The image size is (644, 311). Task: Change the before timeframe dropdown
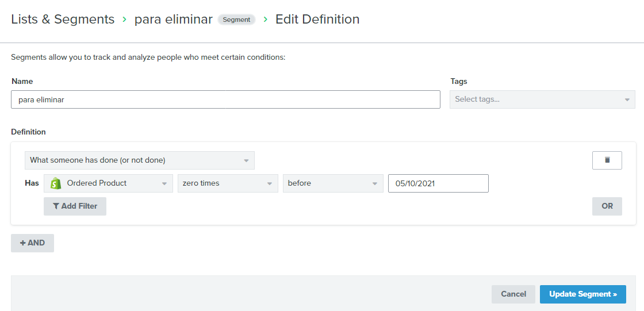[333, 183]
